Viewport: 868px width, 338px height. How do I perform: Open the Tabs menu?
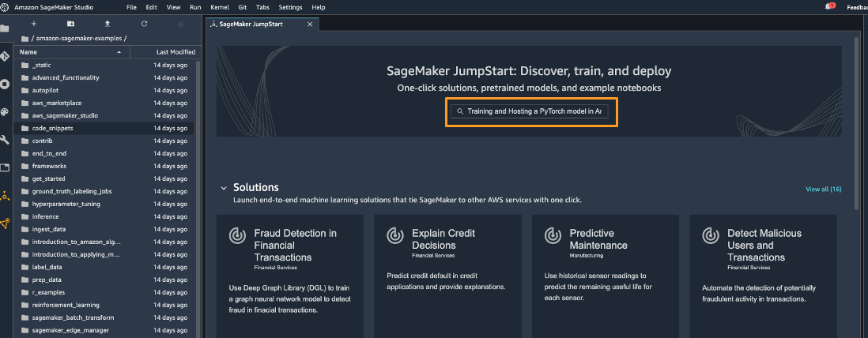point(263,7)
